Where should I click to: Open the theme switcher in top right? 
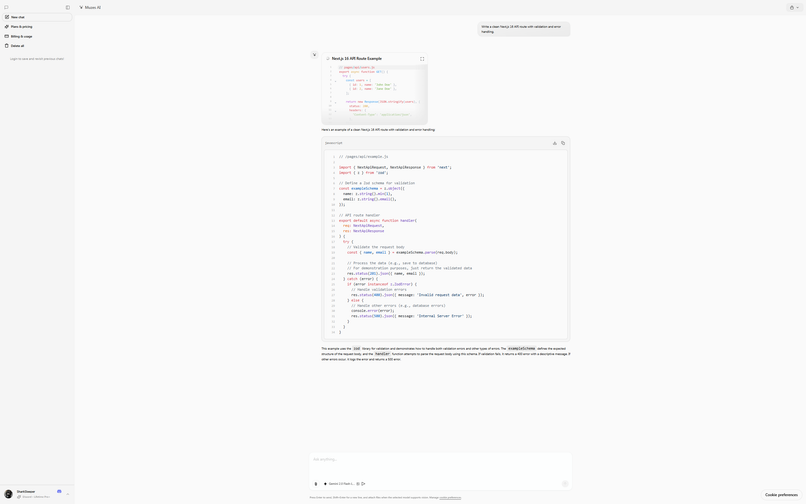[x=794, y=7]
